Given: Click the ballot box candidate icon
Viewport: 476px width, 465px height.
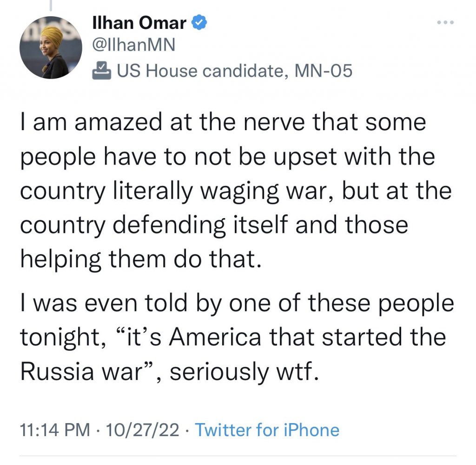Looking at the screenshot, I should (102, 70).
